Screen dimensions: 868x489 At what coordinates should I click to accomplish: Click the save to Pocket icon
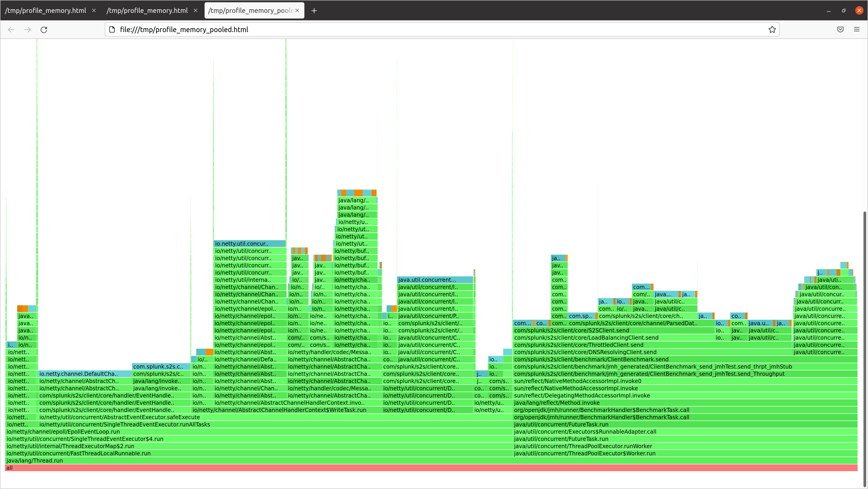840,29
